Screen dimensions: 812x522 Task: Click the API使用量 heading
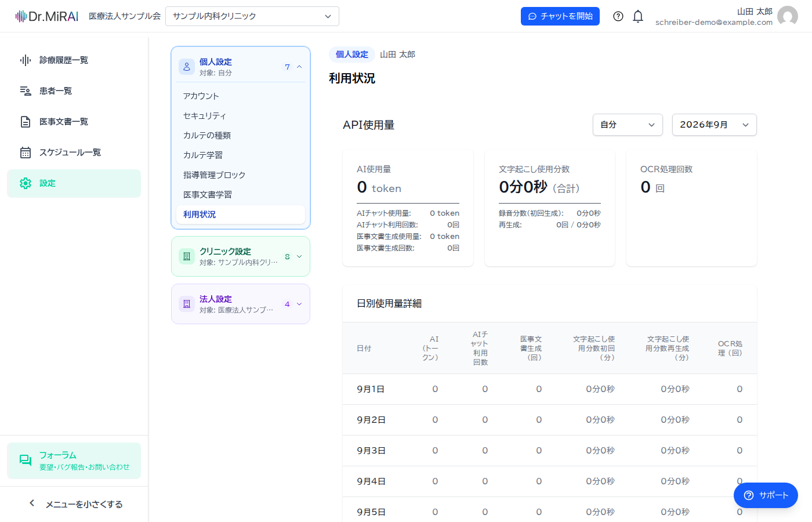[369, 125]
